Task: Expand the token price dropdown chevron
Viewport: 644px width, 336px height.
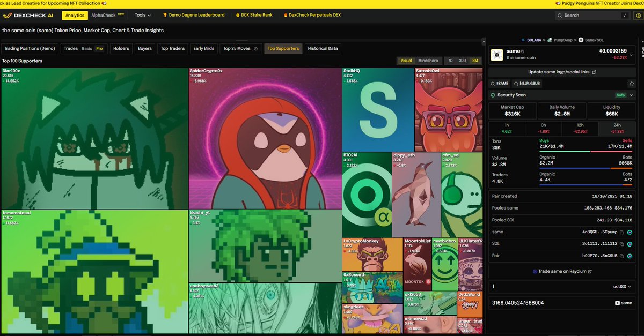Action: pos(631,54)
